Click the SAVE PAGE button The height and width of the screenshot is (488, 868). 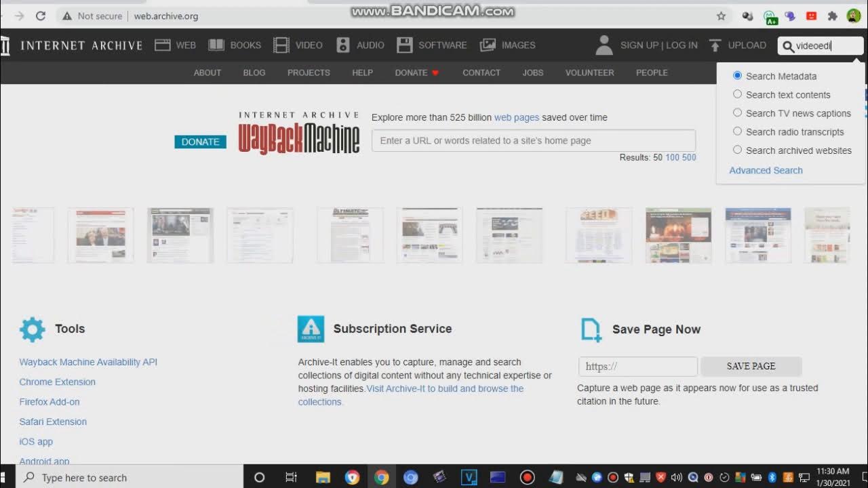[x=751, y=366]
